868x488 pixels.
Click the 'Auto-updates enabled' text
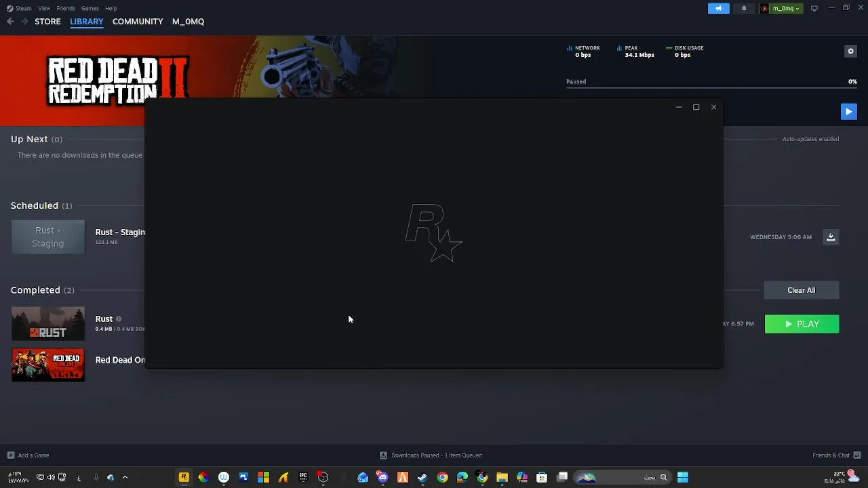pyautogui.click(x=810, y=139)
